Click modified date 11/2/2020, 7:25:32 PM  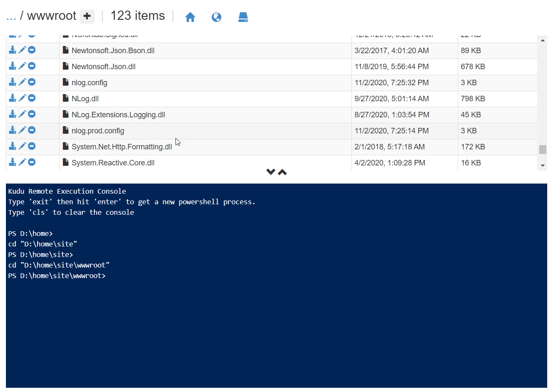tap(392, 83)
